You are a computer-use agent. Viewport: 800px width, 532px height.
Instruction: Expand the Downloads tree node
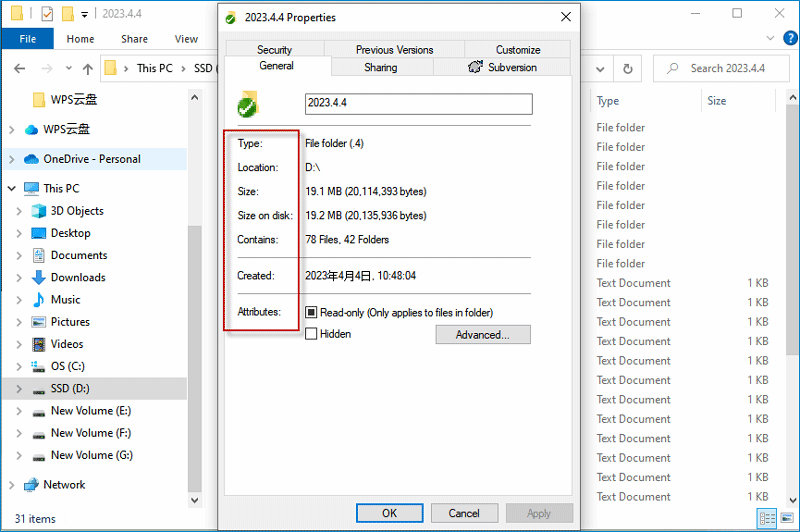[x=19, y=278]
